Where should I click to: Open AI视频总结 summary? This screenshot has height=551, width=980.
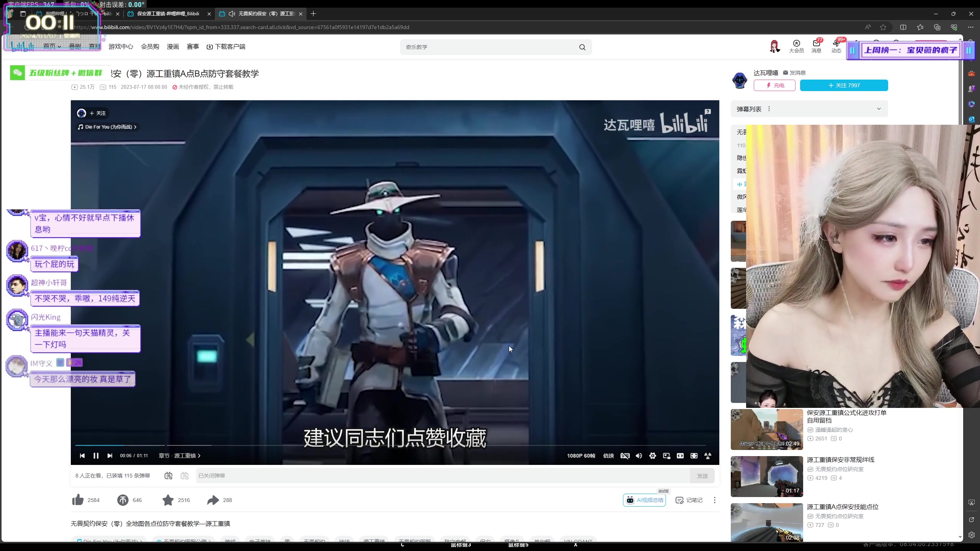pyautogui.click(x=645, y=500)
